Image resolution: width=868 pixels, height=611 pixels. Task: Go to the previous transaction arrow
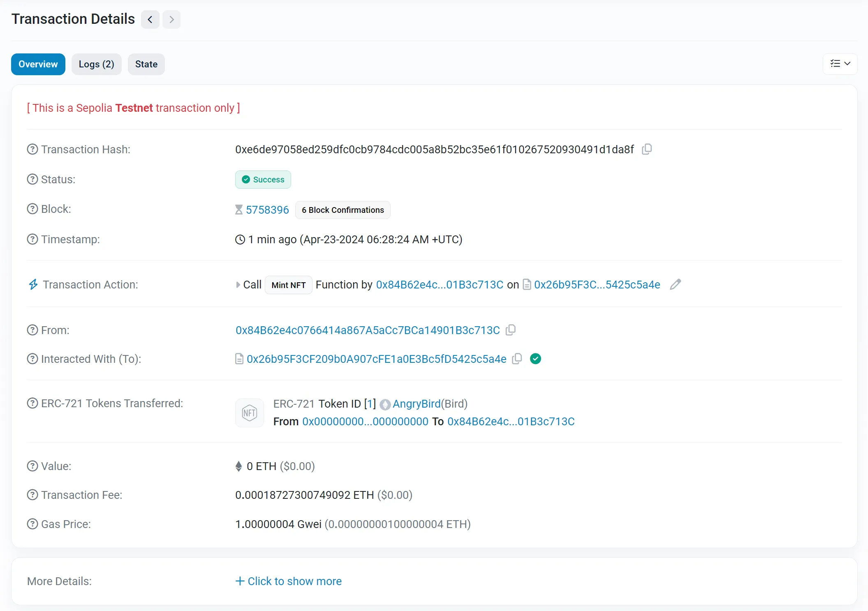tap(150, 19)
